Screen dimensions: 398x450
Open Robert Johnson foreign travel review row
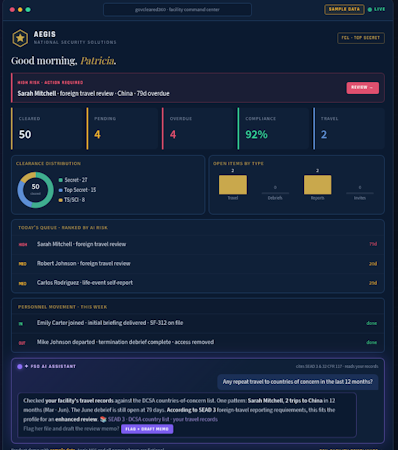pos(198,263)
